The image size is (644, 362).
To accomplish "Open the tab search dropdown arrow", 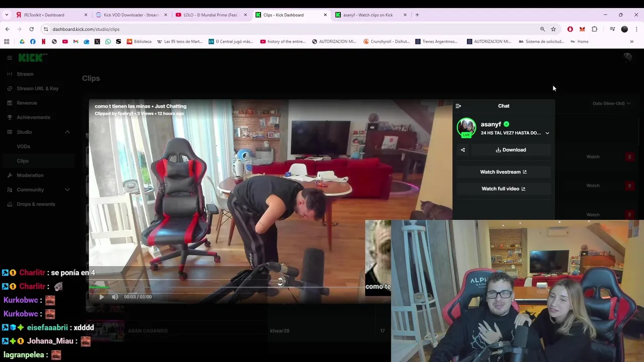I will 7,15.
